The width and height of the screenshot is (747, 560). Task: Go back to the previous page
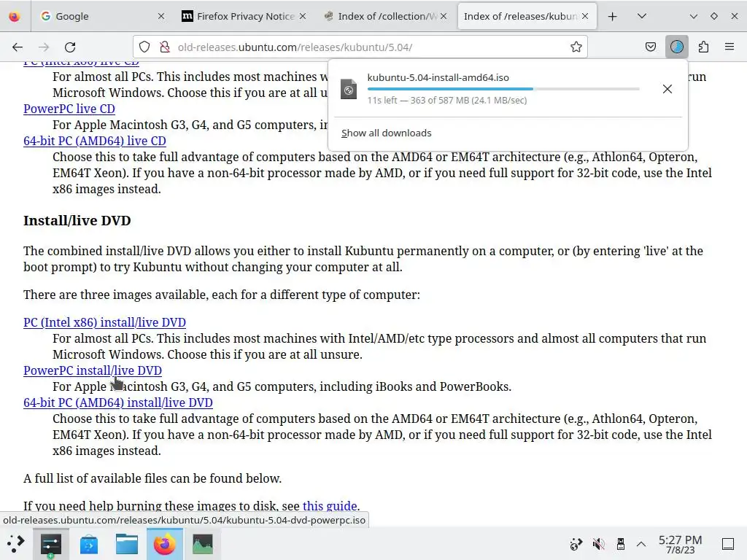(x=18, y=47)
